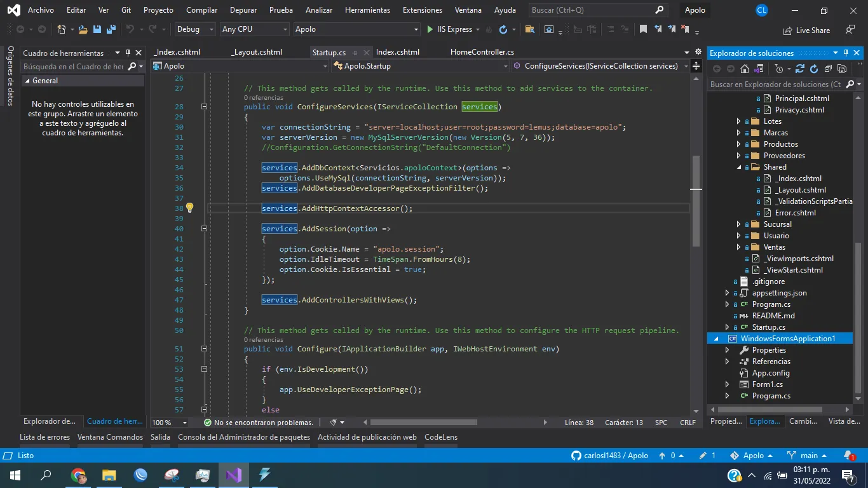Expand the Productos folder
Image resolution: width=868 pixels, height=488 pixels.
[x=738, y=144]
